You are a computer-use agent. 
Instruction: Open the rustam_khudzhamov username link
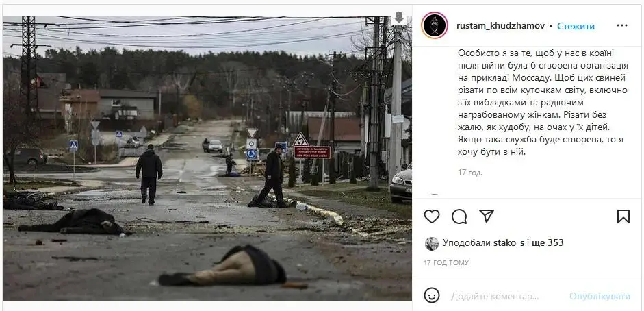coord(501,26)
